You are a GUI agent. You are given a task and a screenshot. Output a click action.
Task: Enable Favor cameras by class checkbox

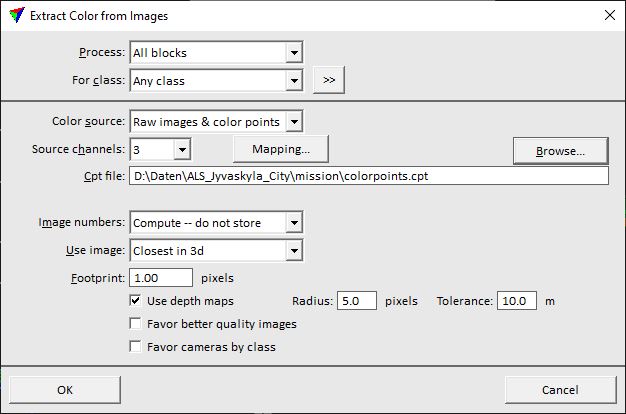pos(135,347)
